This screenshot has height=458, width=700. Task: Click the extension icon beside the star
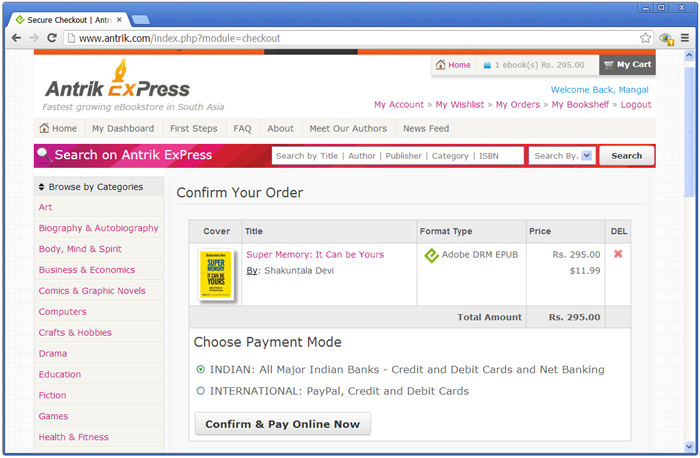[666, 39]
